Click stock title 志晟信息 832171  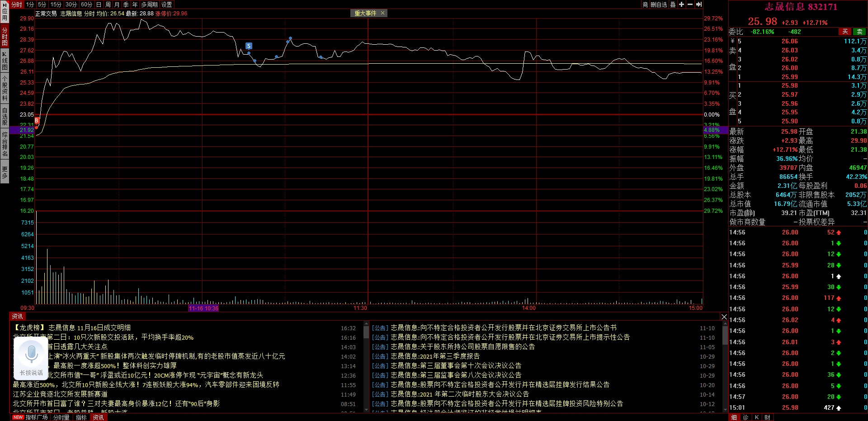(801, 7)
